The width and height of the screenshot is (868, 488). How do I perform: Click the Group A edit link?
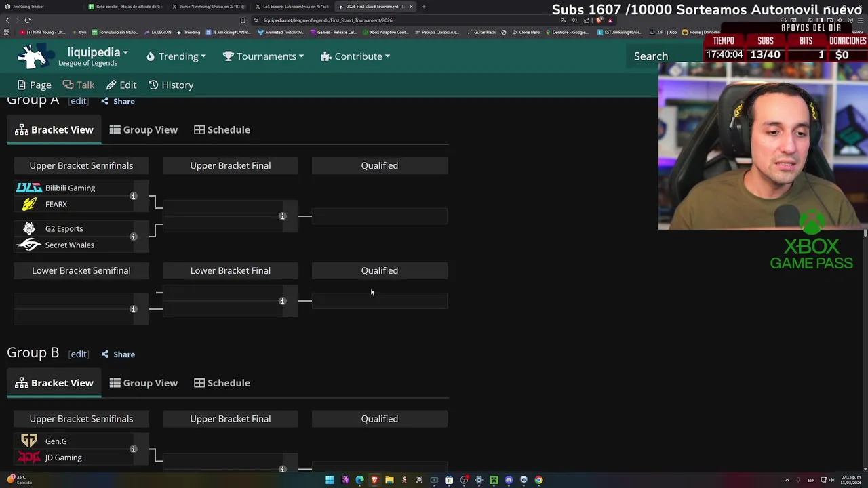pyautogui.click(x=79, y=101)
